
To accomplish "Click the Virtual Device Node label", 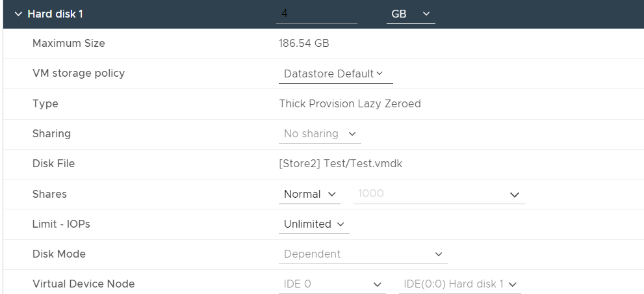I will tap(83, 284).
